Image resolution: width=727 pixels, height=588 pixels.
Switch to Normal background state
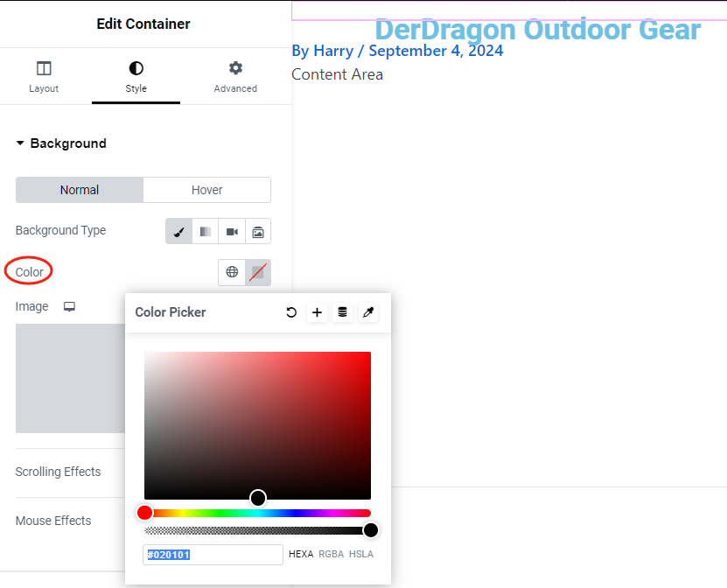tap(80, 190)
